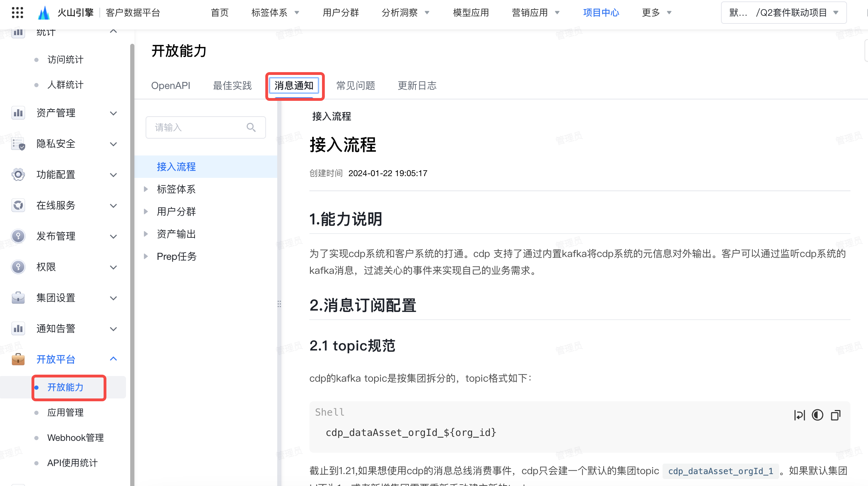Click the 发布管理 sidebar icon
The image size is (868, 486).
pyautogui.click(x=18, y=236)
